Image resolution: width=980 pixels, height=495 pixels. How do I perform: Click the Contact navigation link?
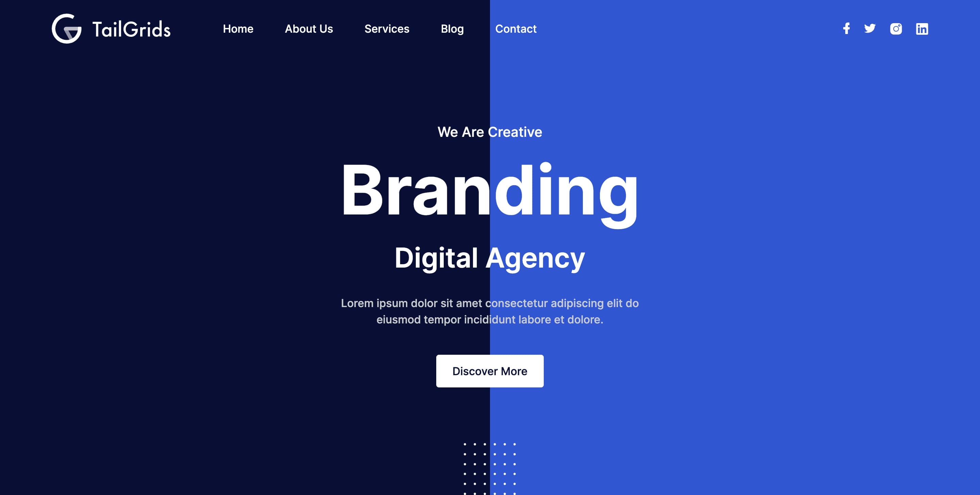click(x=516, y=28)
